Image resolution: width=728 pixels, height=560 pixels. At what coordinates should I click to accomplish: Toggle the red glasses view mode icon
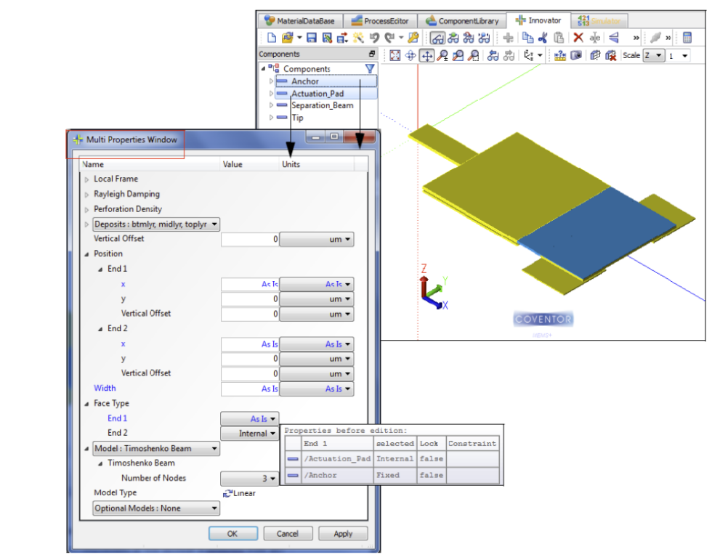(469, 38)
